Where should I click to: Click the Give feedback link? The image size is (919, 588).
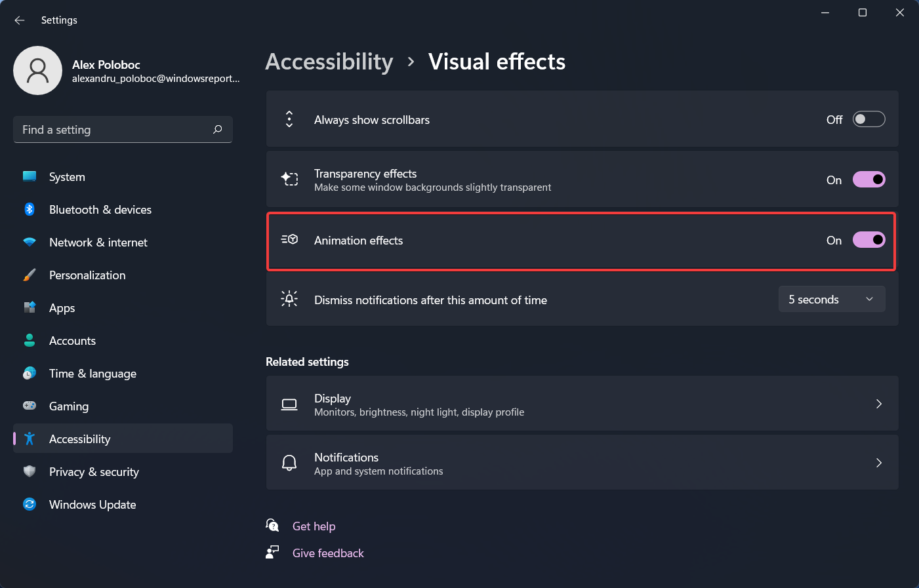327,553
